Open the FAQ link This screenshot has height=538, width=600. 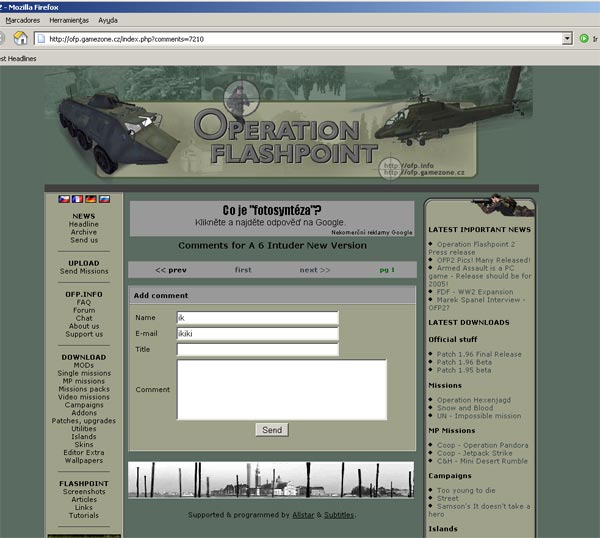84,302
